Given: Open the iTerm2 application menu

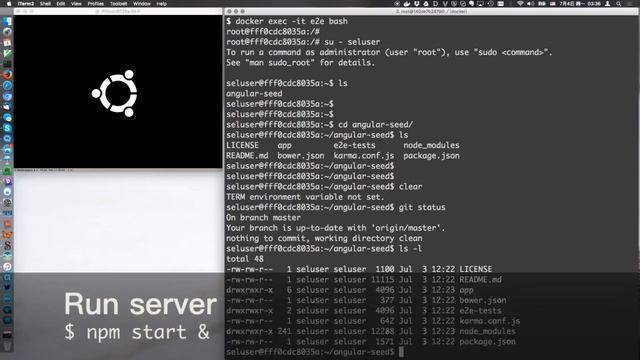Looking at the screenshot, I should [x=26, y=4].
